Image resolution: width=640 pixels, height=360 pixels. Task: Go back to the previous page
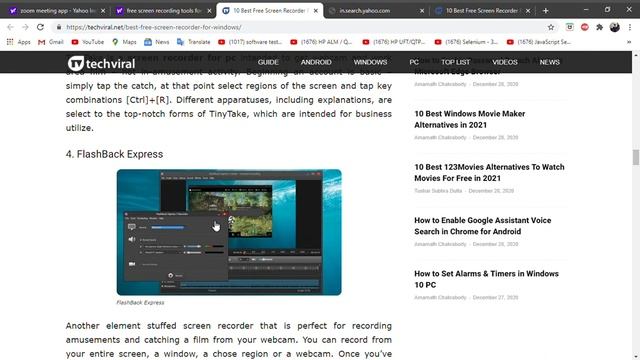pyautogui.click(x=10, y=27)
